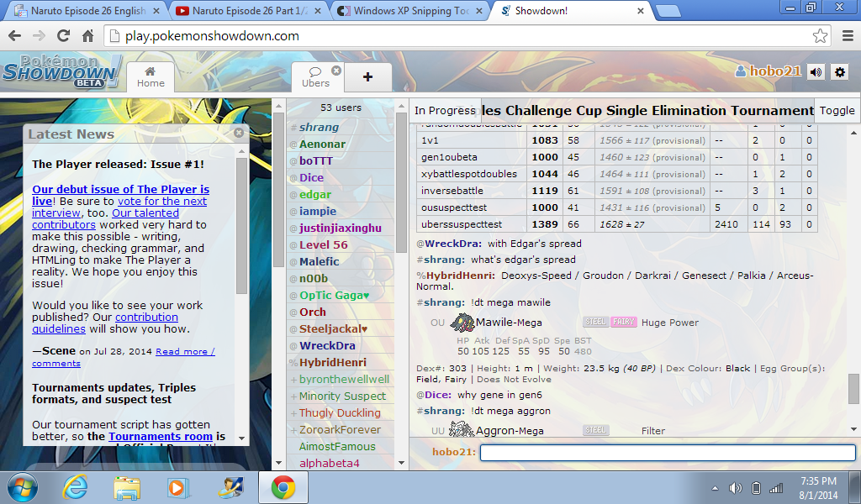The width and height of the screenshot is (861, 504).
Task: Open File Explorer from taskbar
Action: point(127,487)
